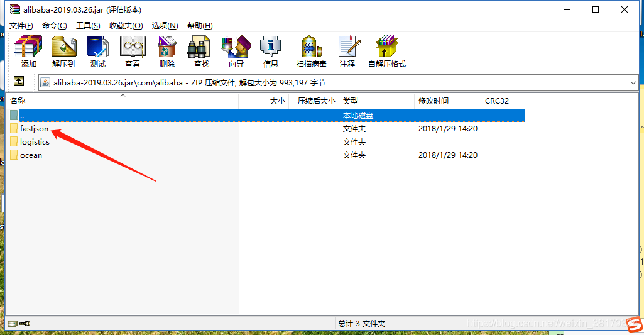Viewport: 644px width, 335px height.
Task: Expand the archive path dropdown arrow
Action: click(633, 82)
